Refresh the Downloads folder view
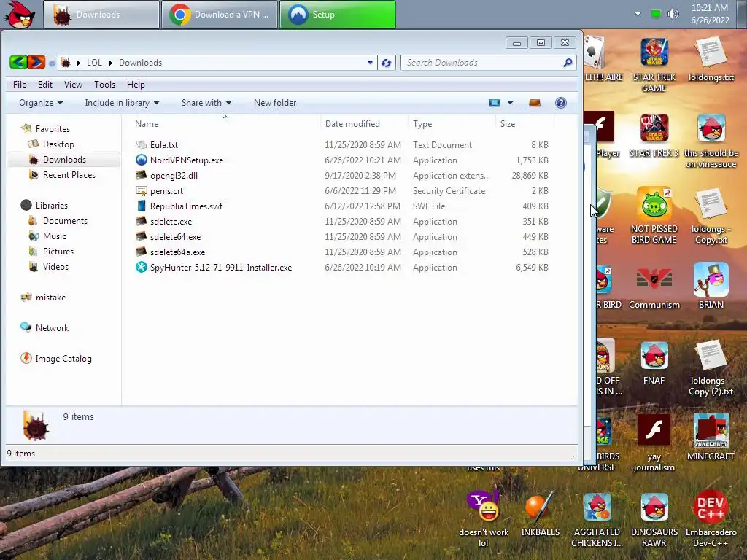 coord(387,63)
